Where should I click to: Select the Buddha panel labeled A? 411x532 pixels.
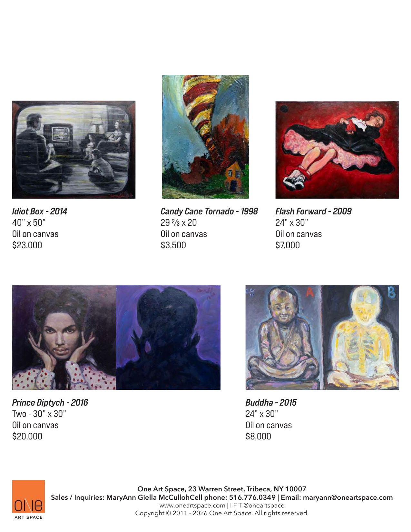284,337
